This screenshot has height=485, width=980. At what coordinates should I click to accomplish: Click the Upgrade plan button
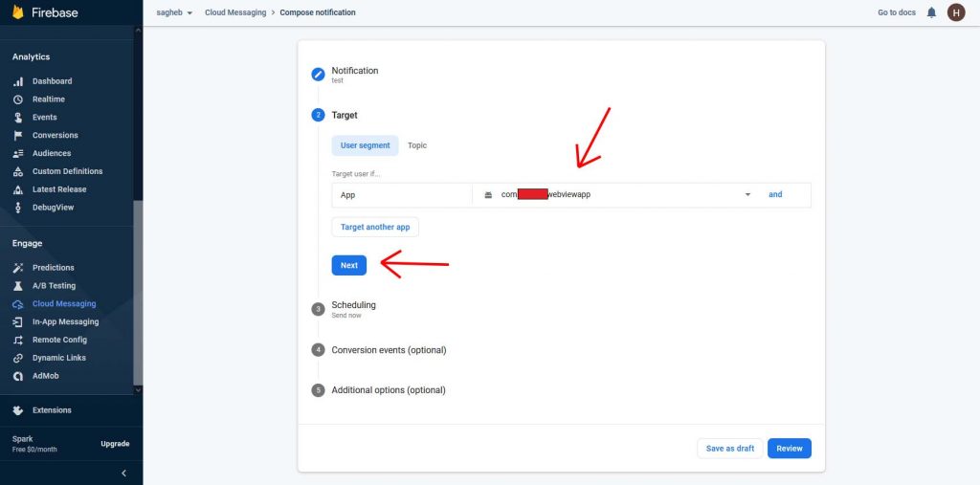click(115, 444)
